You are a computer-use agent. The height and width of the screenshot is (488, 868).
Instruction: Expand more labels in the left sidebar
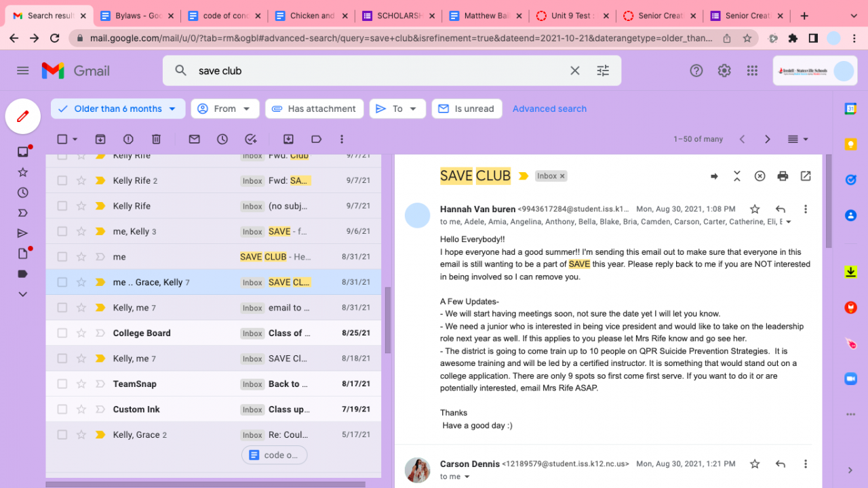pos(23,294)
